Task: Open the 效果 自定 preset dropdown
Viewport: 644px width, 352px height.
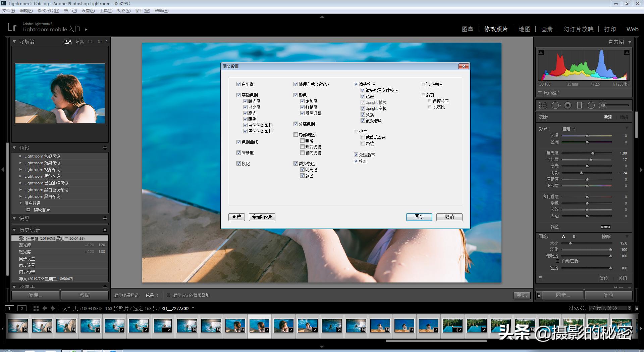Action: point(569,129)
